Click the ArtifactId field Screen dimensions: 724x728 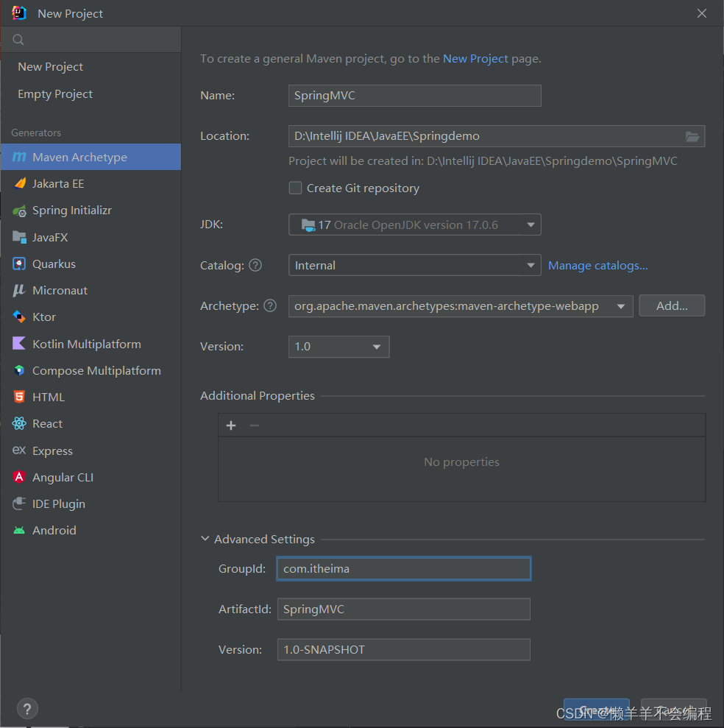404,609
